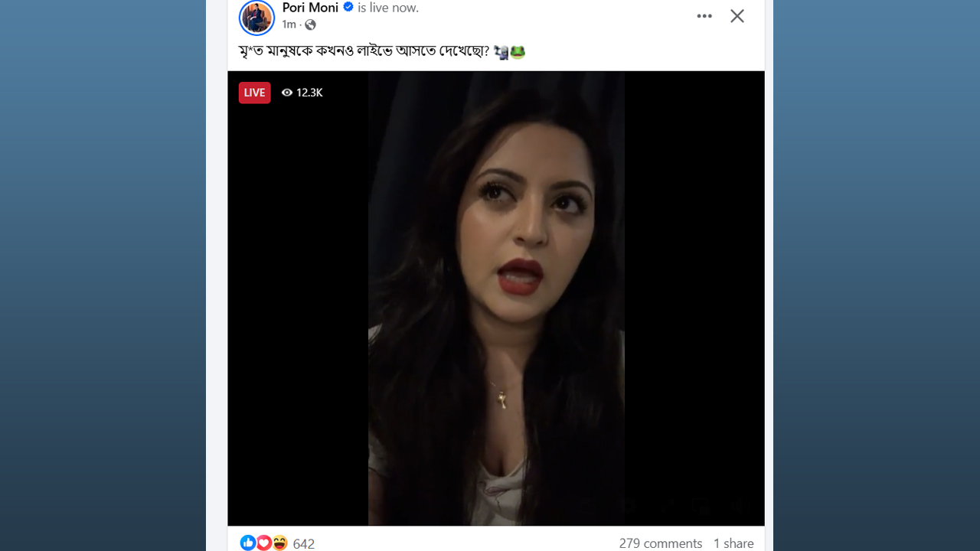The height and width of the screenshot is (551, 980).
Task: Close the live post dialog
Action: (x=737, y=16)
